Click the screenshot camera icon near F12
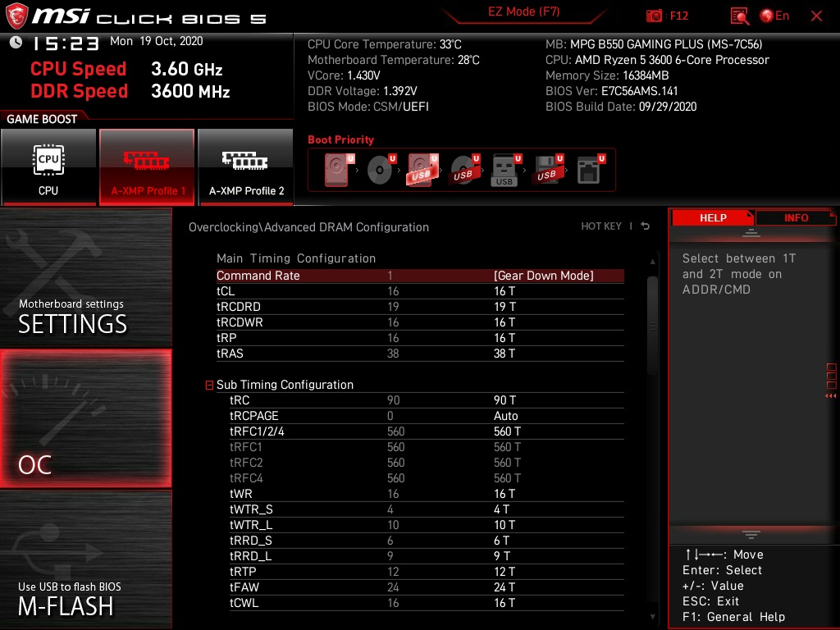The image size is (840, 630). (x=655, y=16)
